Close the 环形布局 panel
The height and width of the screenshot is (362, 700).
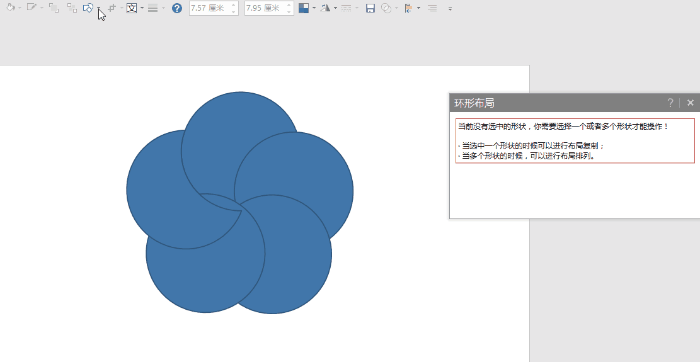coord(690,103)
